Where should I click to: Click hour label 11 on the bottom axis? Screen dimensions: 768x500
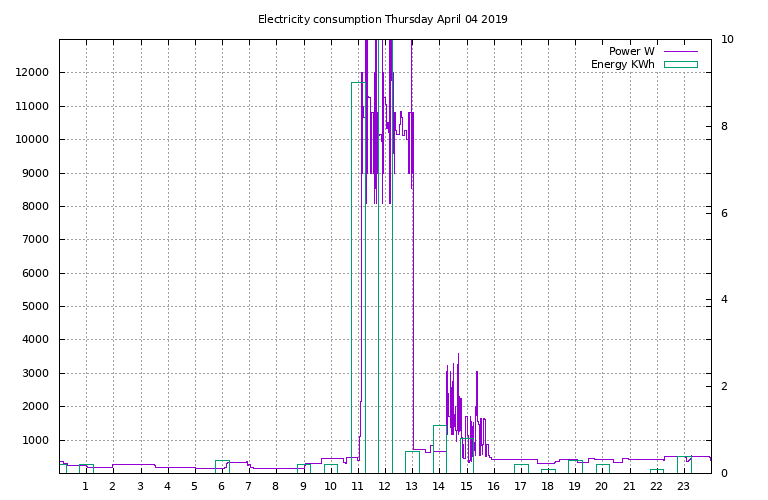[358, 486]
